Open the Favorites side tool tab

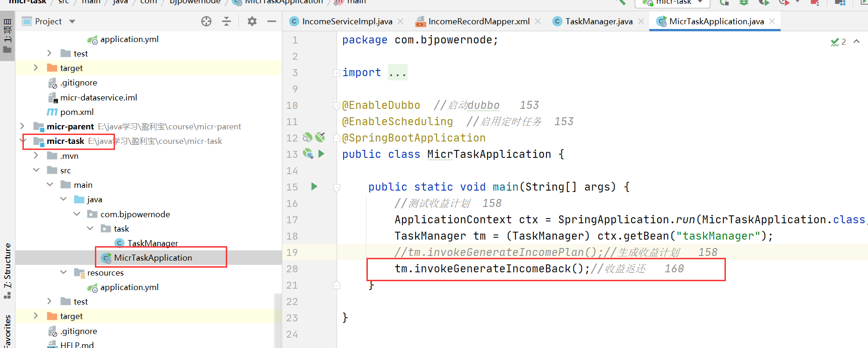7,331
